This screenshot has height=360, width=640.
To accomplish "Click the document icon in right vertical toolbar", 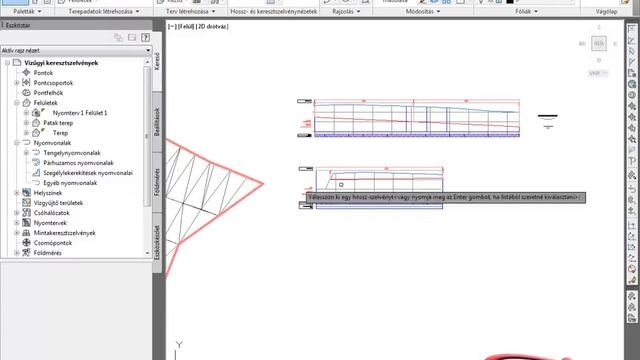I will point(632,73).
